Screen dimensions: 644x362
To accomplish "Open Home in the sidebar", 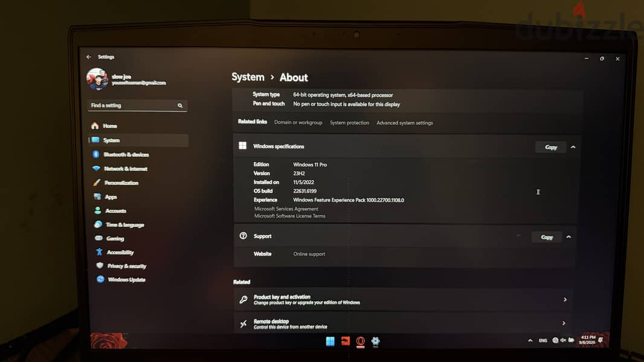I will [138, 126].
